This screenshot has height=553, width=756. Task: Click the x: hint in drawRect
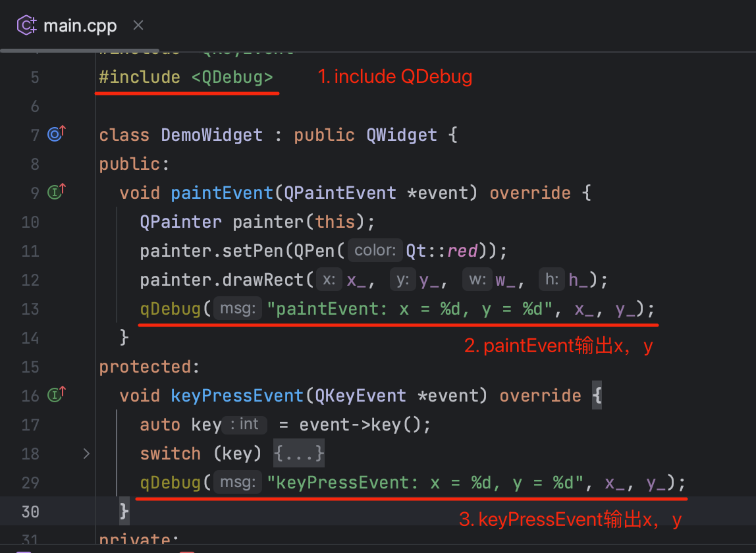[329, 279]
